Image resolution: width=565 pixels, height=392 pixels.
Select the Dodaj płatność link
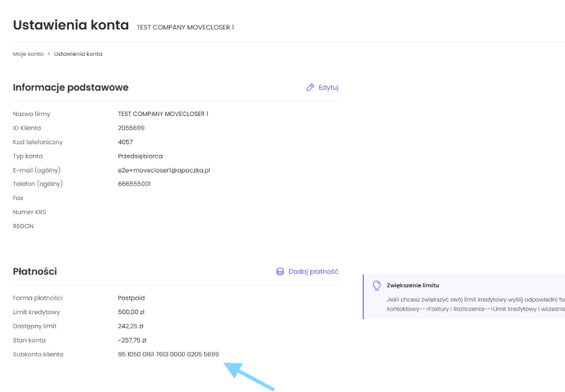pyautogui.click(x=313, y=272)
